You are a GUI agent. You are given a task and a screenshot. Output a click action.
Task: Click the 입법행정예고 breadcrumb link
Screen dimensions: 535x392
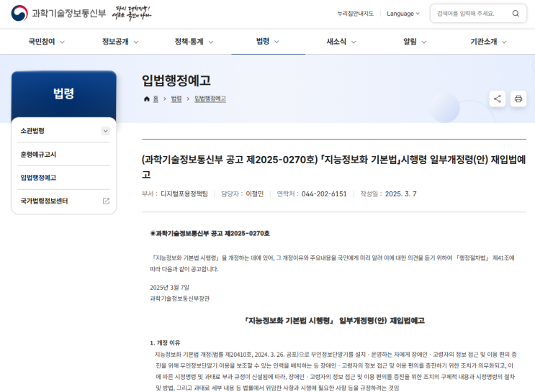pyautogui.click(x=210, y=99)
